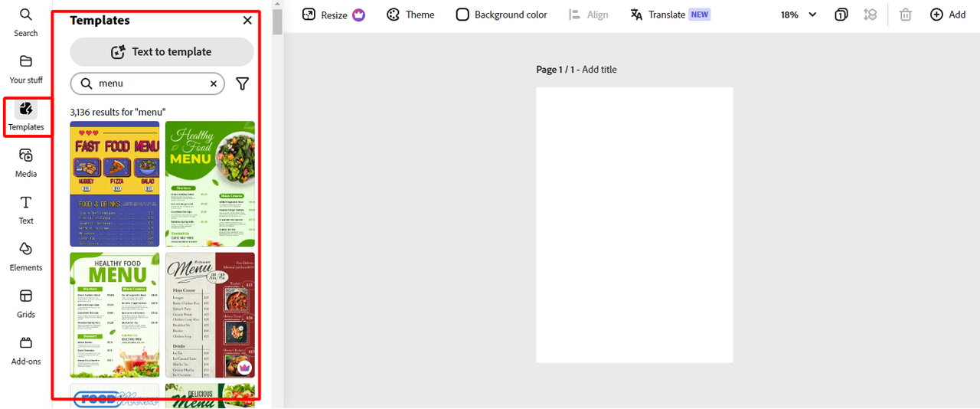Open the 18% zoom level dropdown
The image size is (980, 409).
(x=799, y=15)
